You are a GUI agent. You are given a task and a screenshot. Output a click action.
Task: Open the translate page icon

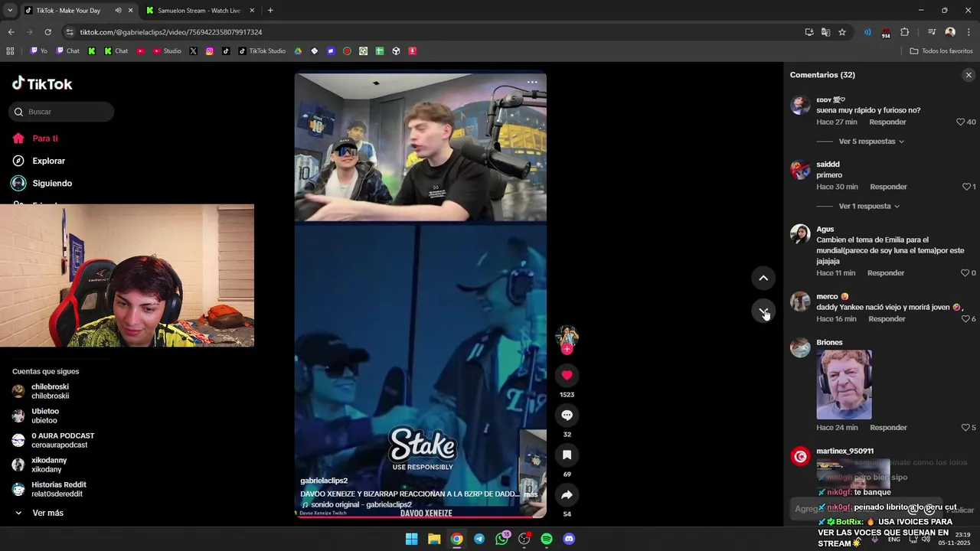tap(825, 32)
